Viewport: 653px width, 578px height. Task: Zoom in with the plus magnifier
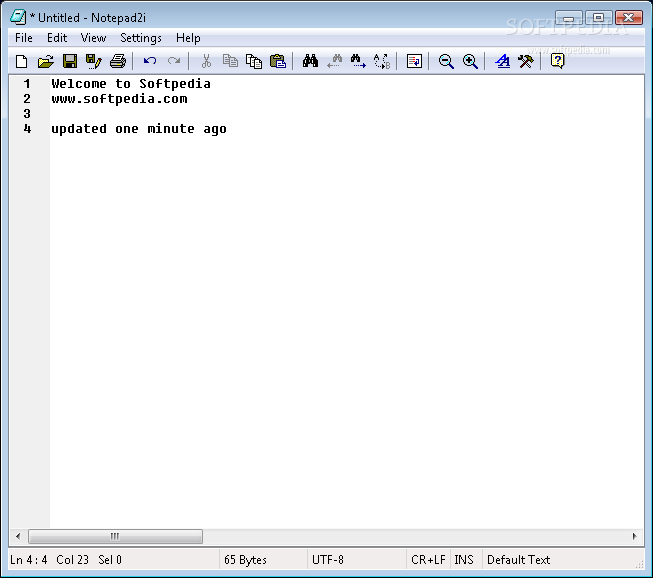click(470, 62)
